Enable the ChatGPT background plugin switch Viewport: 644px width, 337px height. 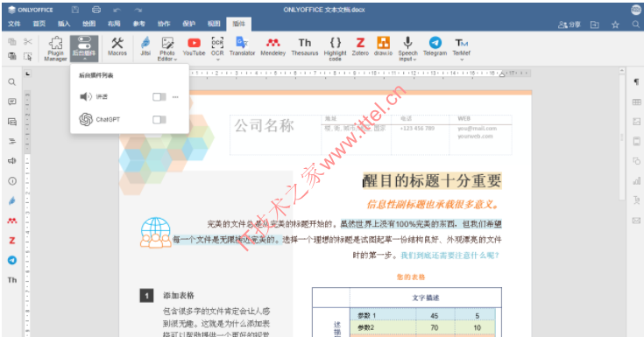[159, 119]
